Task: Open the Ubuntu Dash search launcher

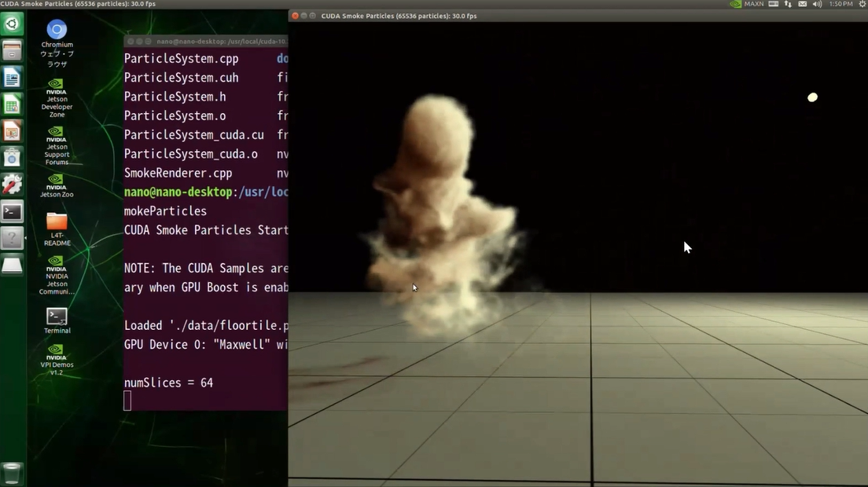Action: tap(12, 24)
